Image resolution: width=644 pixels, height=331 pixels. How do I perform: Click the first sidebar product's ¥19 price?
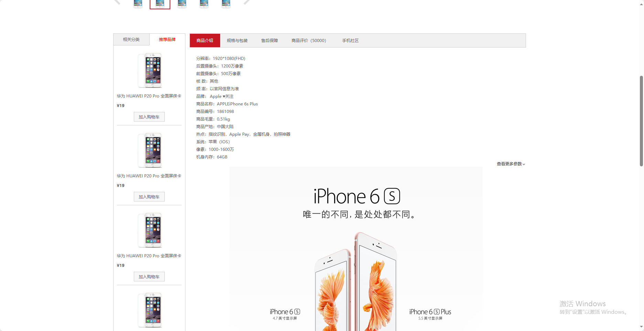(121, 106)
